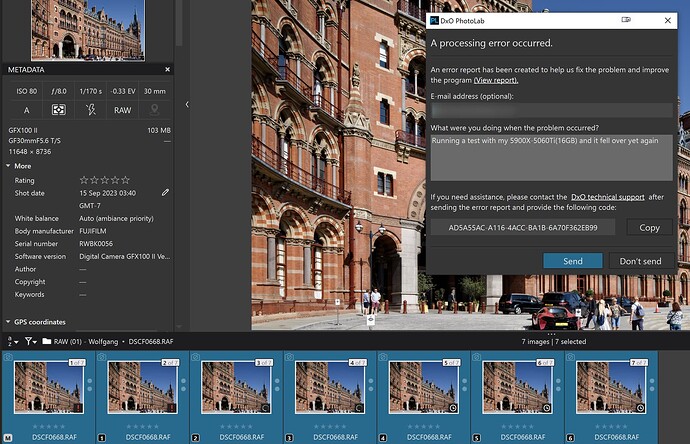Click the Send button
Viewport: 690px width, 444px height.
pyautogui.click(x=572, y=261)
